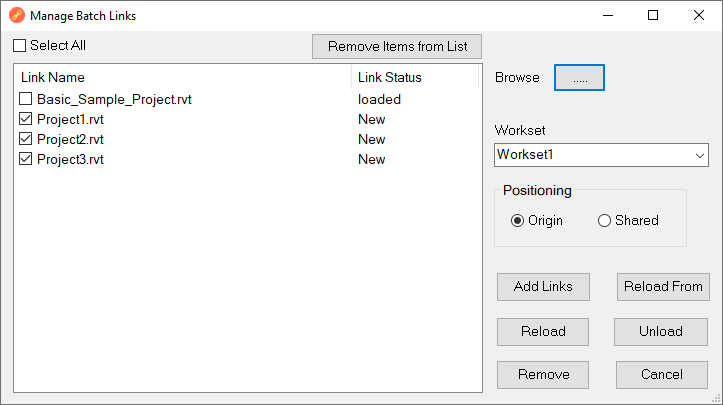Choose the Origin positioning option
723x405 pixels.
[517, 221]
